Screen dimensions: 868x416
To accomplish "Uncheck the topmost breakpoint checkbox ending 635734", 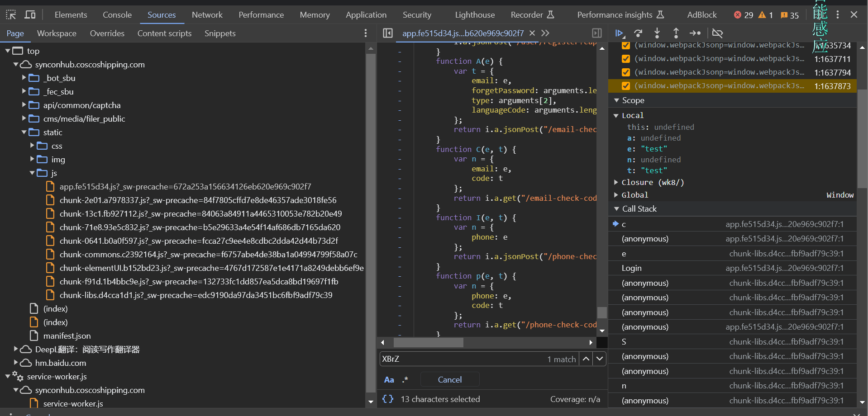I will point(626,45).
